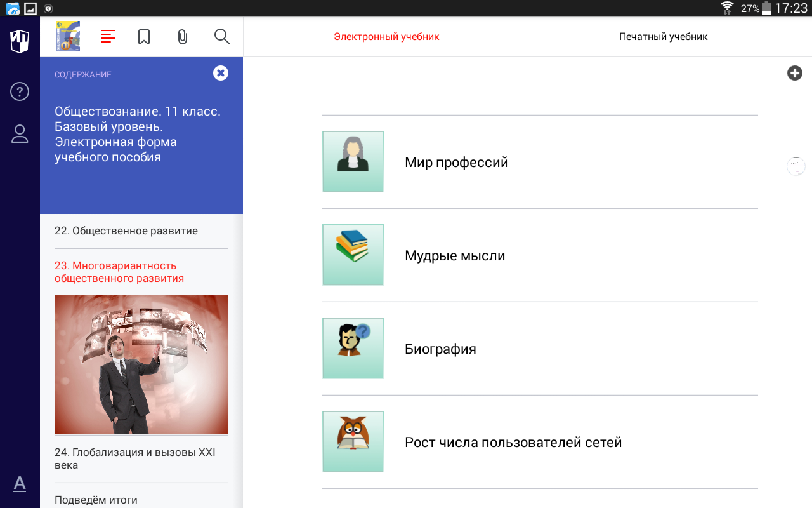This screenshot has width=812, height=508.
Task: Open the Мудрые мысли books icon
Action: [x=353, y=255]
